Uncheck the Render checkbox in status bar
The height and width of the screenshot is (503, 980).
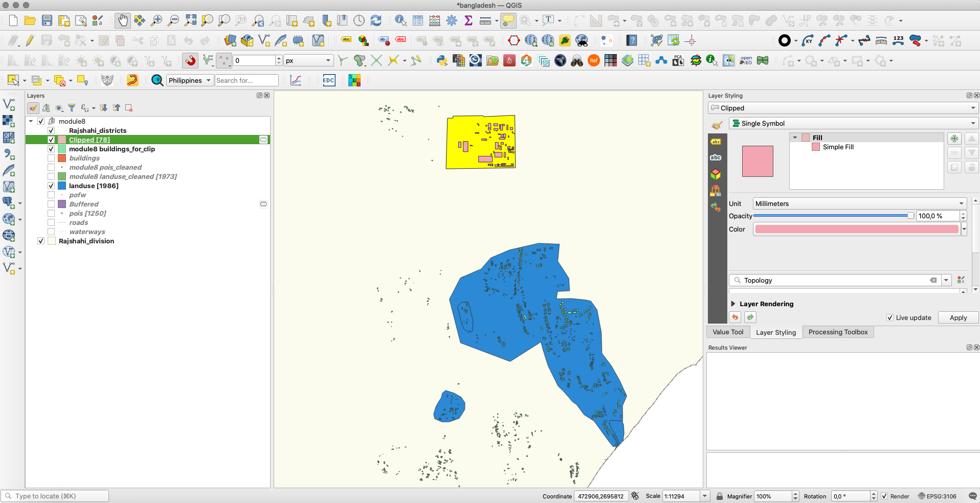coord(884,496)
